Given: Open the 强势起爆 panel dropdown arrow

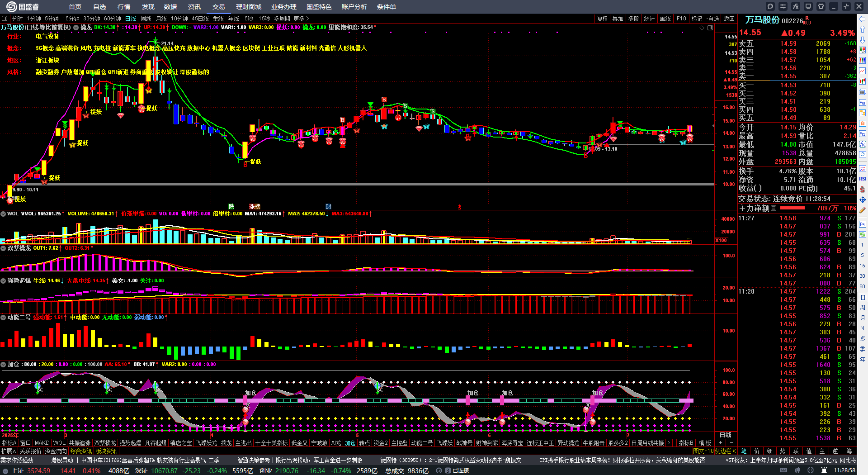Looking at the screenshot, I should [x=3, y=280].
